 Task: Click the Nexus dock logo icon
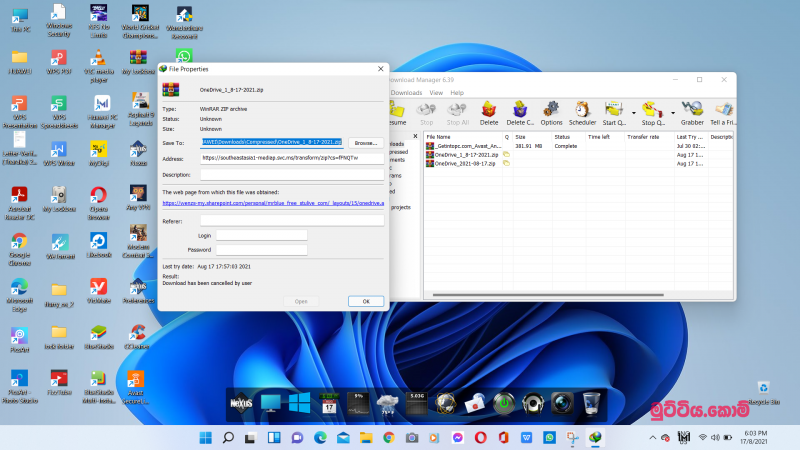point(241,404)
